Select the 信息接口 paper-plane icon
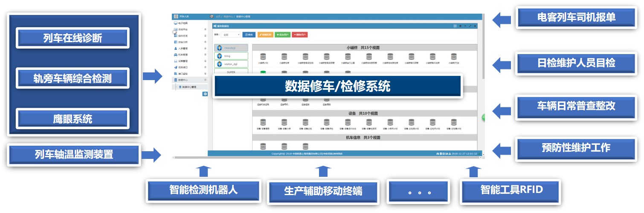 coord(176,67)
